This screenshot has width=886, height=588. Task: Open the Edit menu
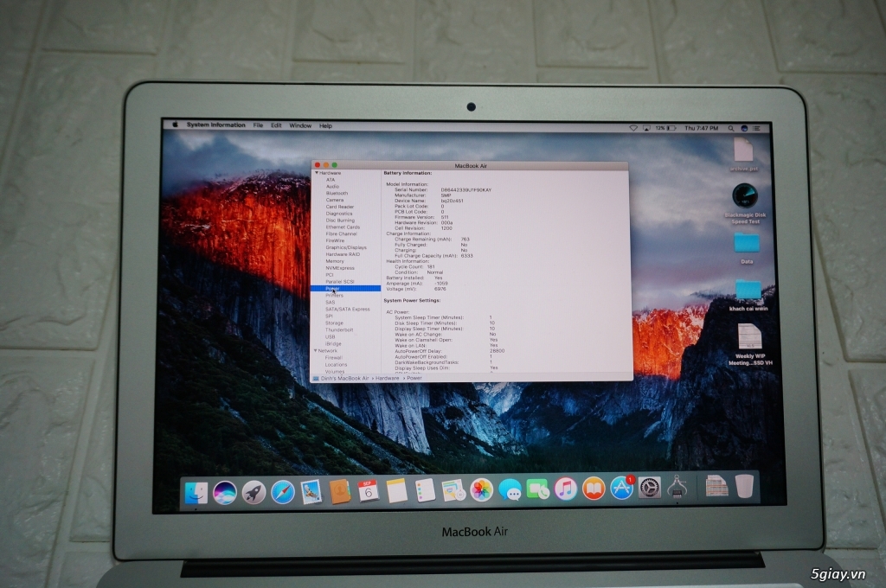pos(276,125)
